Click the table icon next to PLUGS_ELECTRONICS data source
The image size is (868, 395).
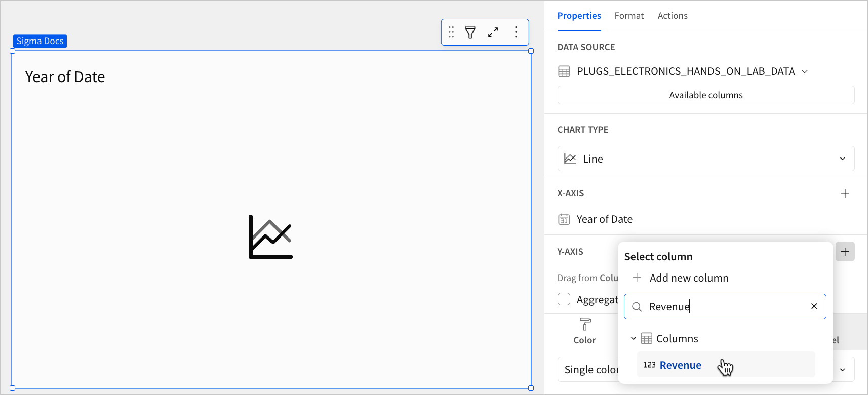coord(564,71)
